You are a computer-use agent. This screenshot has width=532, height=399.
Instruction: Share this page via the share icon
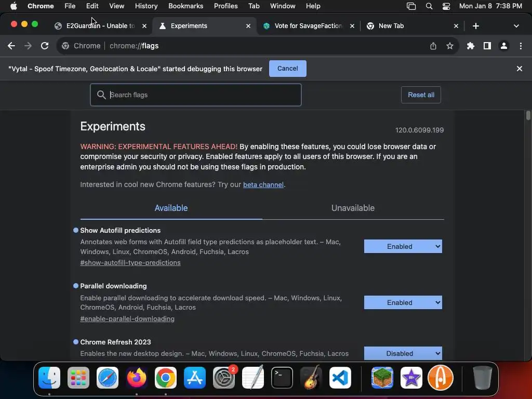point(433,46)
